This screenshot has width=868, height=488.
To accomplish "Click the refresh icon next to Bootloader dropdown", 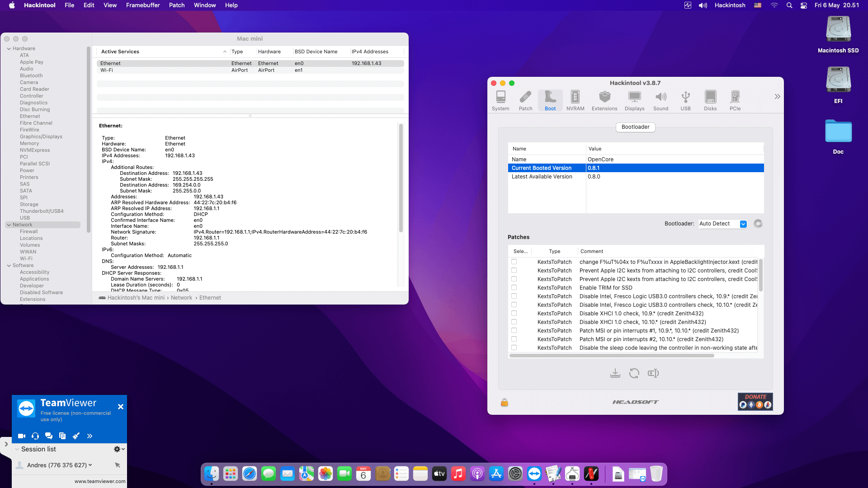I will [x=758, y=224].
